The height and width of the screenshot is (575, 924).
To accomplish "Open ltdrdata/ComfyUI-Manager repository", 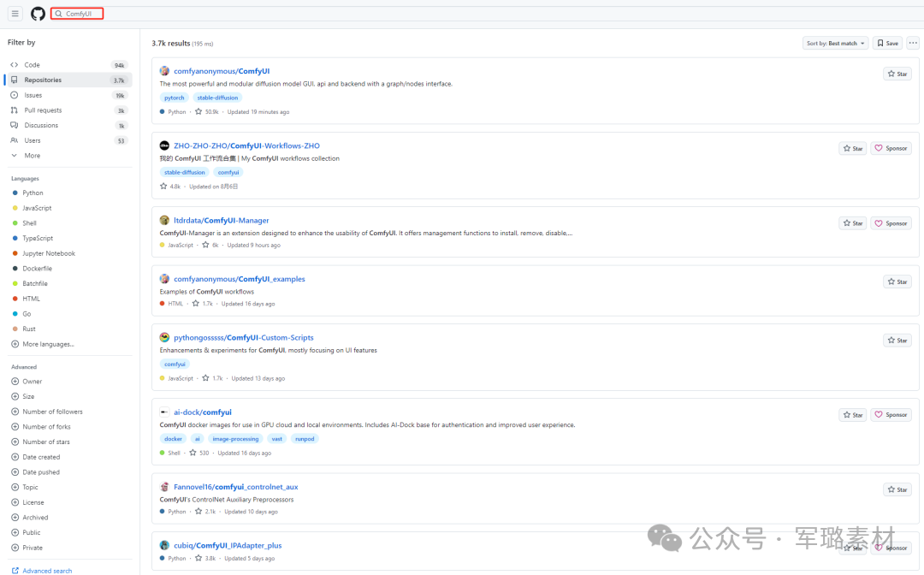I will (222, 221).
